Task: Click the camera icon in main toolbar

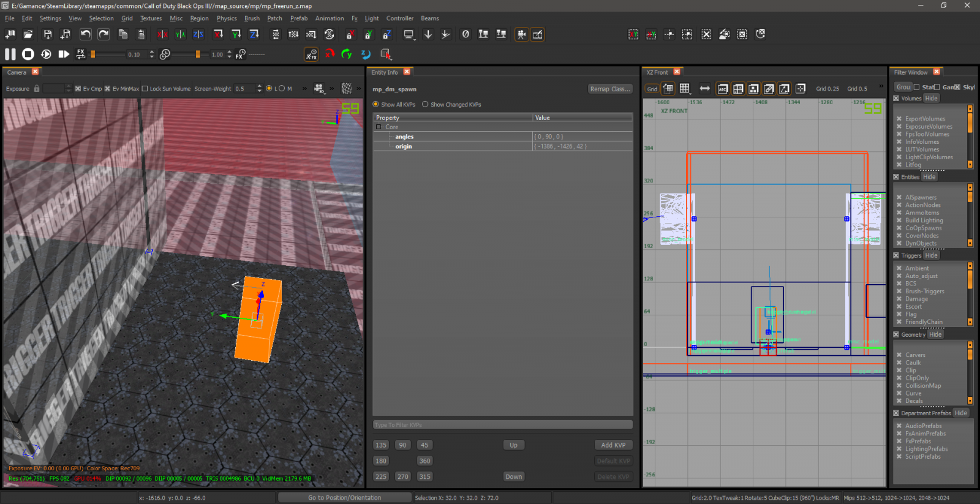Action: coord(521,35)
